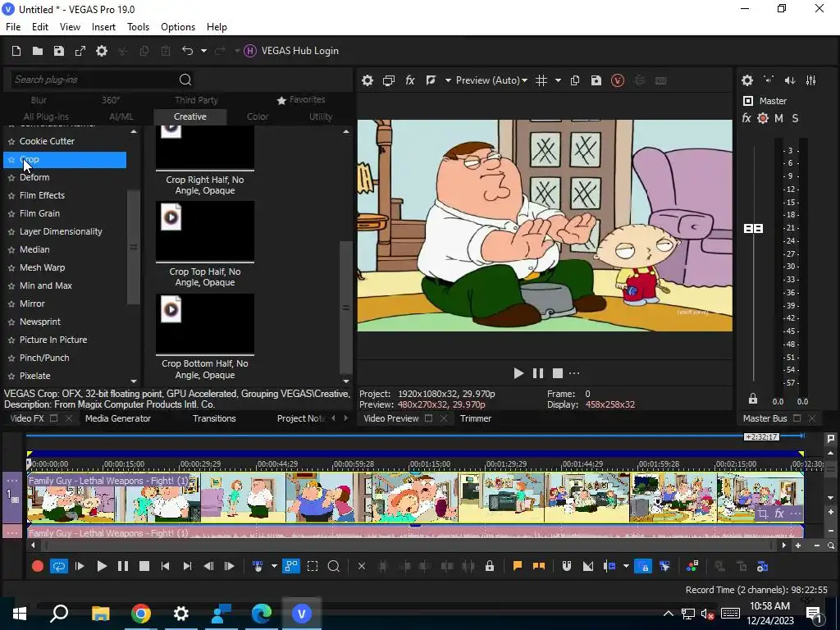This screenshot has width=840, height=630.
Task: Toggle loop playback in timeline transport
Action: pos(59,566)
